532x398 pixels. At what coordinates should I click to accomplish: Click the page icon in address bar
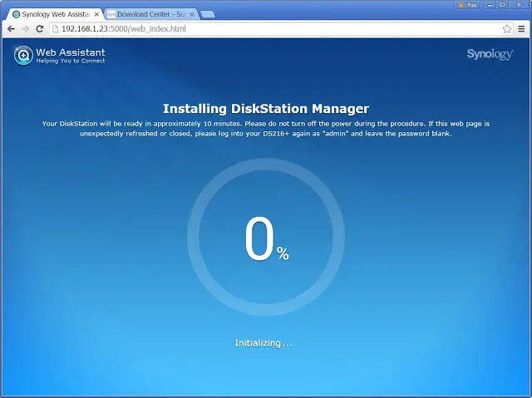[56, 29]
